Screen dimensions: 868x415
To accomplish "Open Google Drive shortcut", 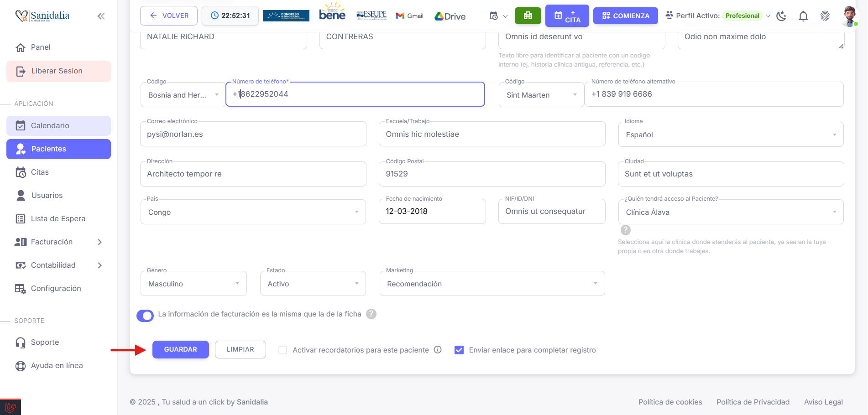I will tap(450, 16).
